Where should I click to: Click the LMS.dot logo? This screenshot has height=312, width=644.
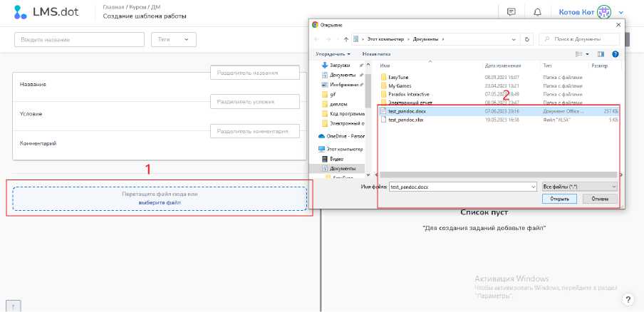(46, 12)
